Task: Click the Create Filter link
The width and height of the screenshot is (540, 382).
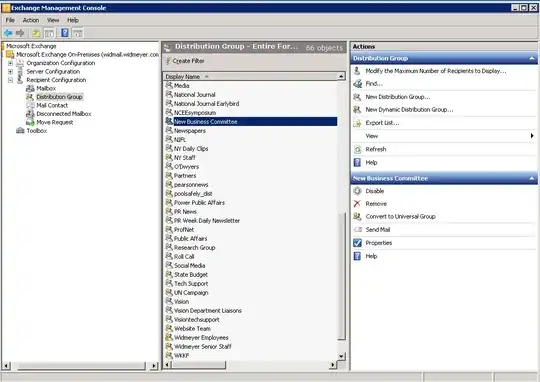Action: point(188,61)
